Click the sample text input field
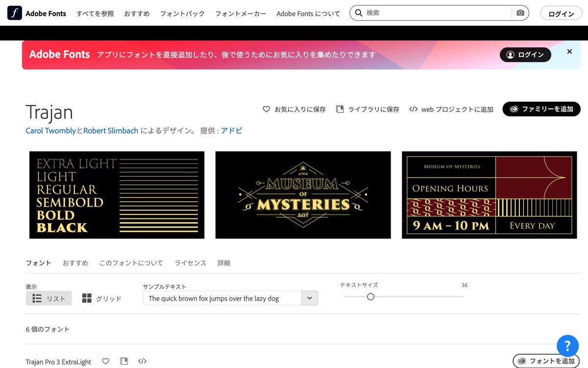Image resolution: width=588 pixels, height=368 pixels. [222, 298]
